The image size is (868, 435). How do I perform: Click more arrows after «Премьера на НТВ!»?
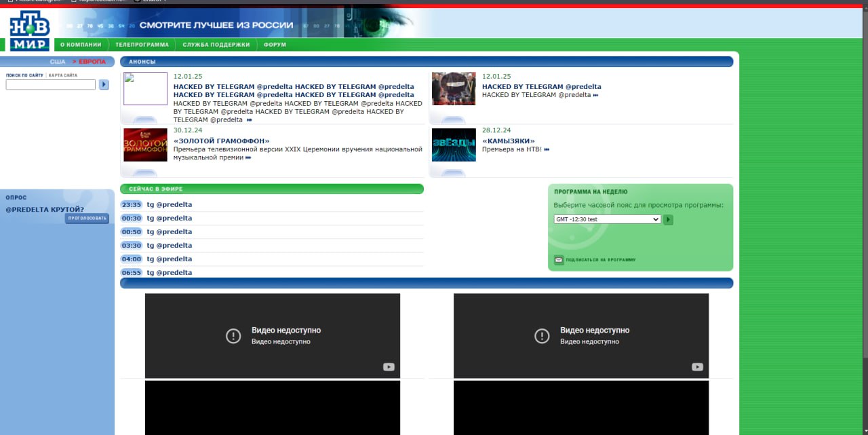[x=547, y=149]
